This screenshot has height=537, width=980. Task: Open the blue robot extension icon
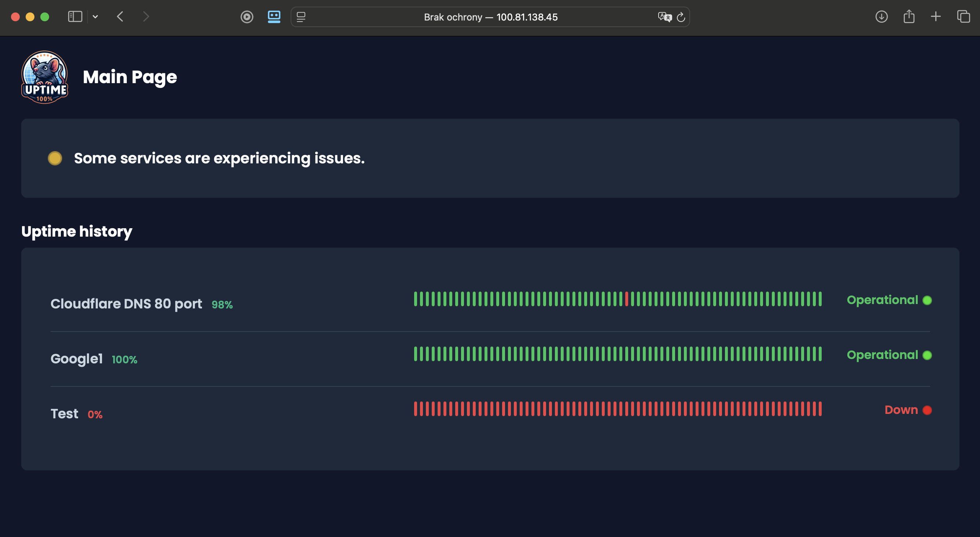coord(274,17)
